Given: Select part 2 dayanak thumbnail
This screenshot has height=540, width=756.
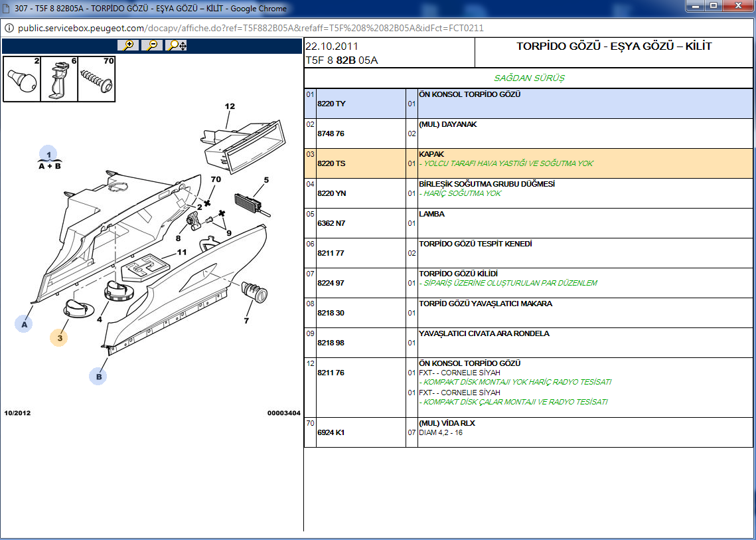Looking at the screenshot, I should [22, 79].
